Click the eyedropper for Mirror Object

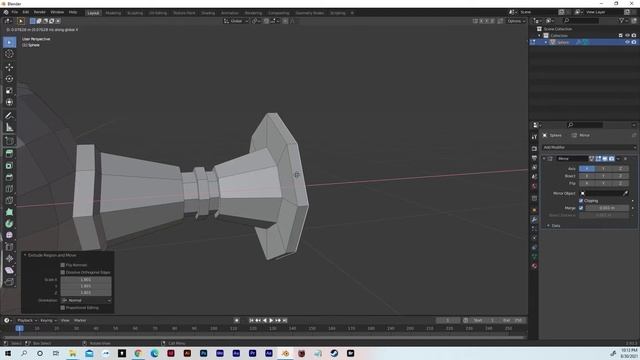coord(625,193)
